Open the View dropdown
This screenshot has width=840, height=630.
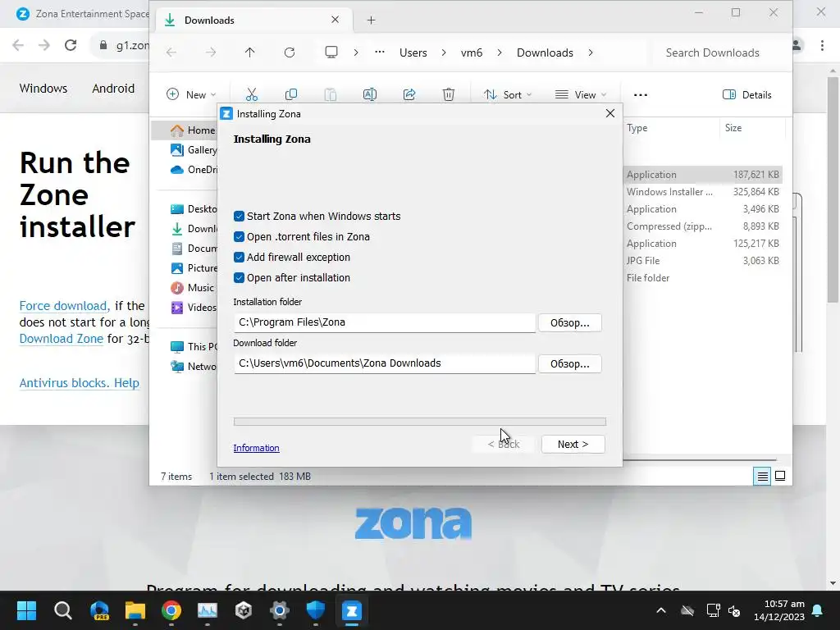(x=581, y=95)
